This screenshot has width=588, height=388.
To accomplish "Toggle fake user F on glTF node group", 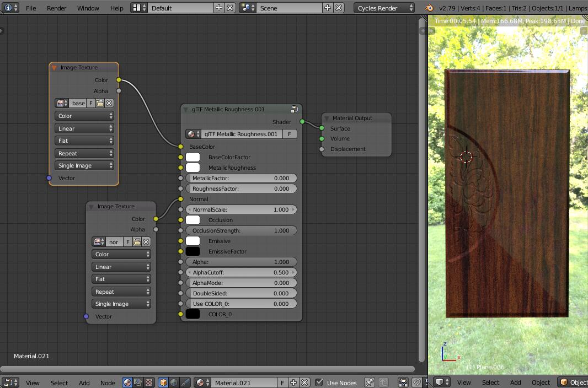I will 290,134.
